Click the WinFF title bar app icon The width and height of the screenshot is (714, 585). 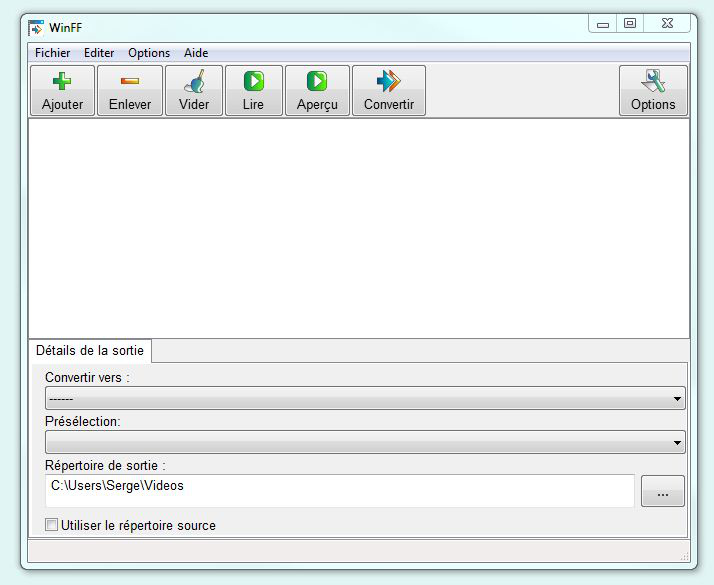[36, 26]
